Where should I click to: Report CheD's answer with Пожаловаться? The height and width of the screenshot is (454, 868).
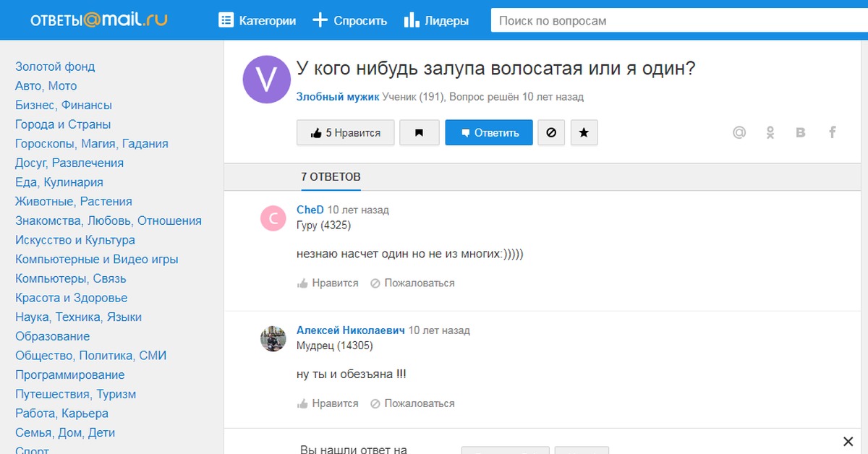coord(412,283)
